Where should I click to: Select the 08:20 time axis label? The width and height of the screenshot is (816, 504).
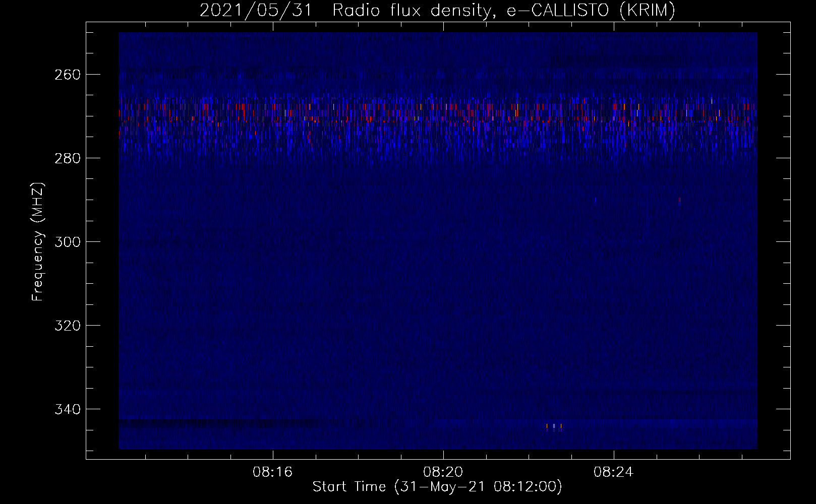pos(443,472)
